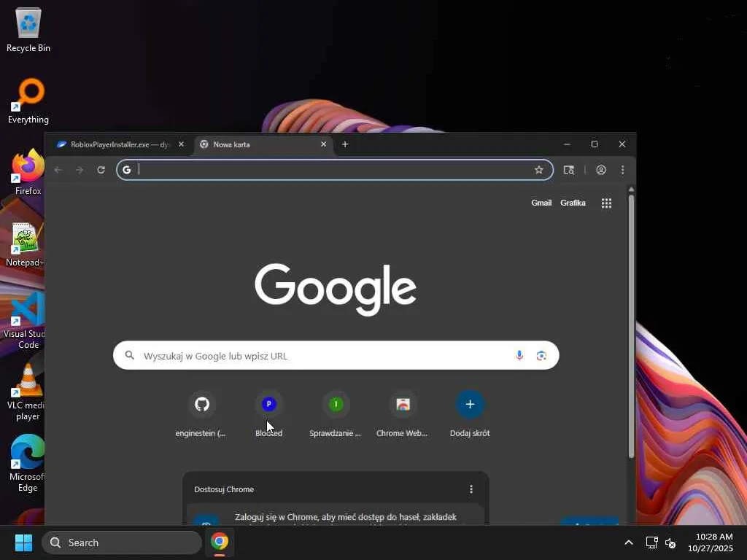The width and height of the screenshot is (747, 560).
Task: Open the muted volume tray icon
Action: tap(671, 542)
